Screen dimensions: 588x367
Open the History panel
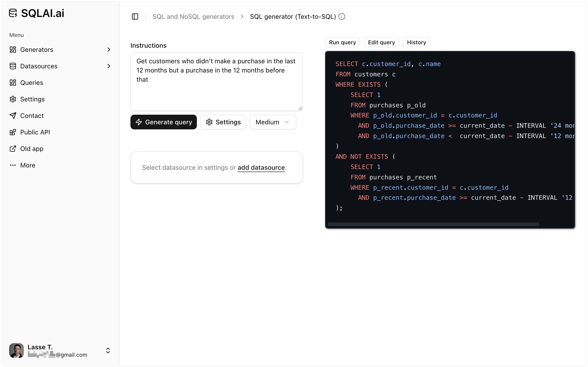pos(416,42)
